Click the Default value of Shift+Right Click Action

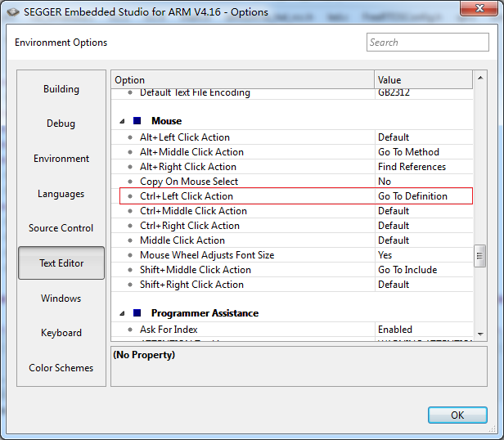(x=394, y=285)
